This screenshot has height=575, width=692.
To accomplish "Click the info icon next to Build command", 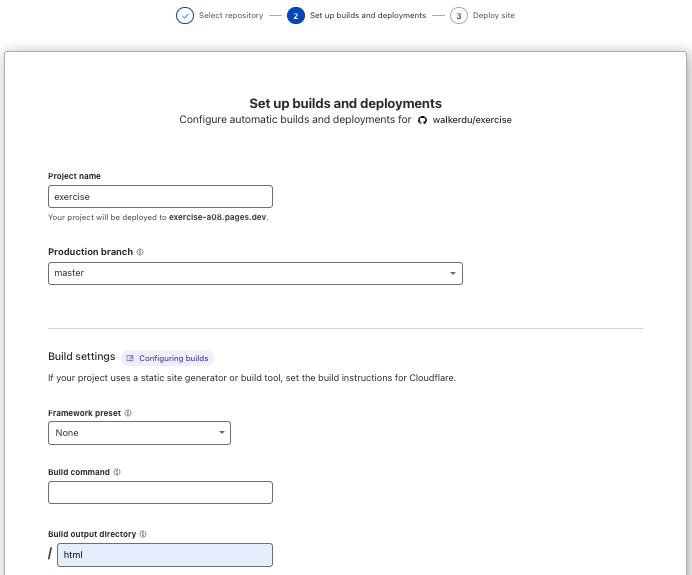I will [117, 472].
